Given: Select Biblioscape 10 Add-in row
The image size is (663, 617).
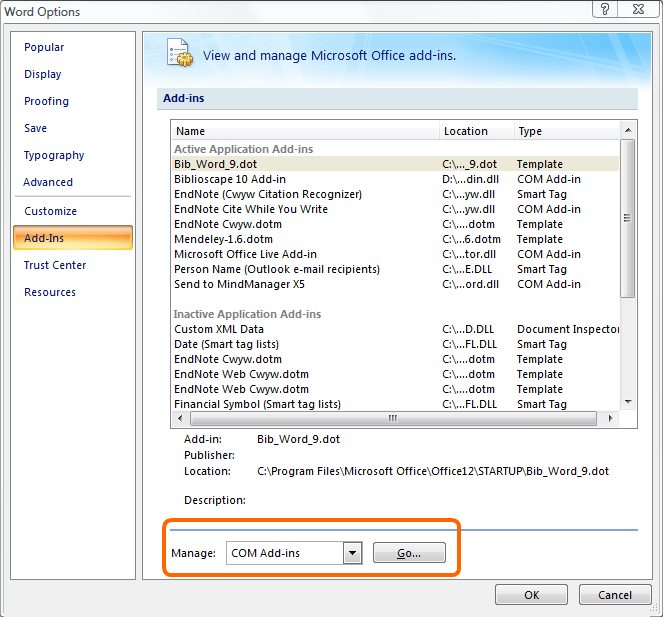Looking at the screenshot, I should tap(395, 179).
